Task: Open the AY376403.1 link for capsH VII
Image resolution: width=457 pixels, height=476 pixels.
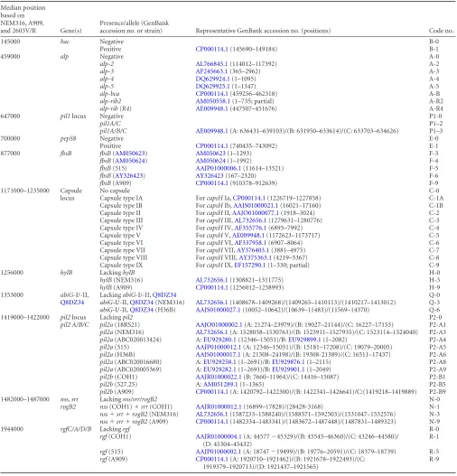Action: 253,250
